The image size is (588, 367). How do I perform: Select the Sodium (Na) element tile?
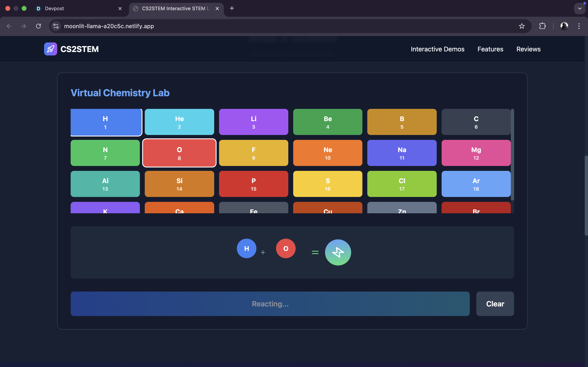point(402,153)
